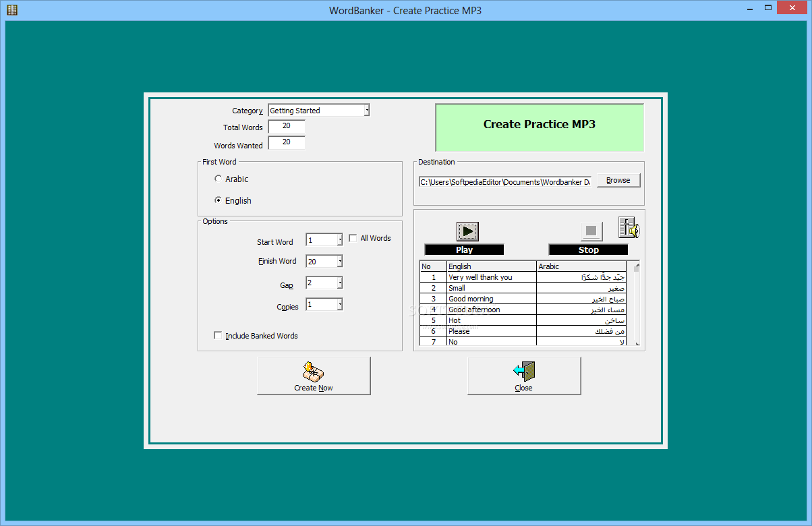The image size is (812, 526).
Task: Open the Gap dropdown
Action: [340, 283]
